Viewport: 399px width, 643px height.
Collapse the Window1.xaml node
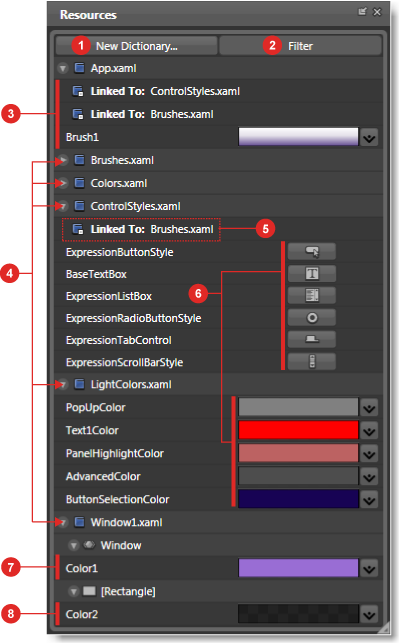[x=63, y=522]
